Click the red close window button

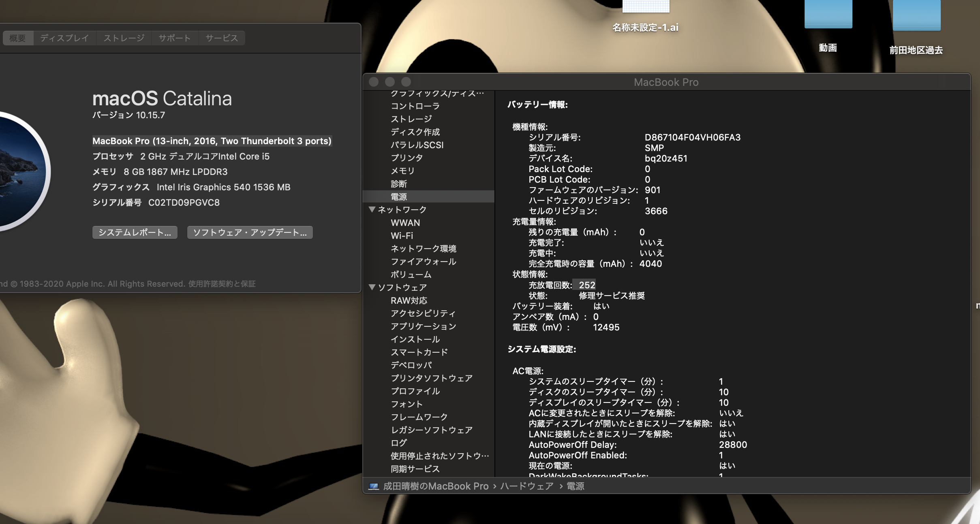(x=374, y=82)
